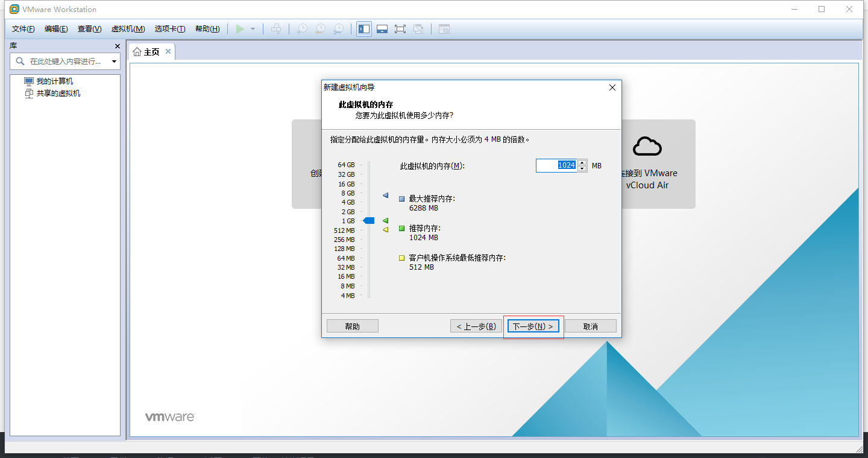The image size is (868, 458).
Task: Click the green 推荐内存 legend square
Action: pyautogui.click(x=401, y=228)
